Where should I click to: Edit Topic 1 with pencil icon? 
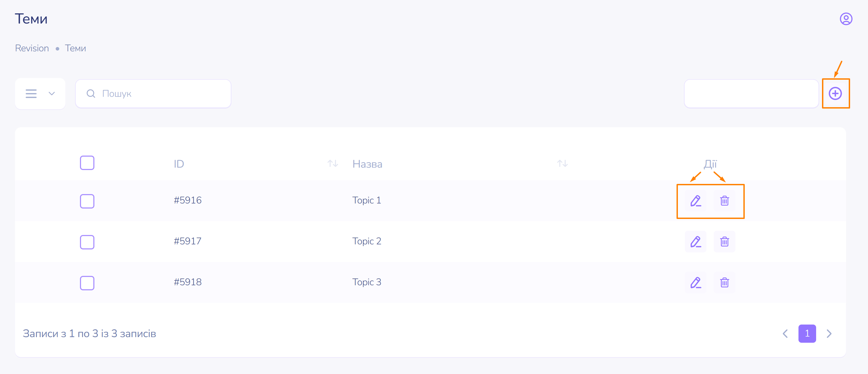point(695,201)
